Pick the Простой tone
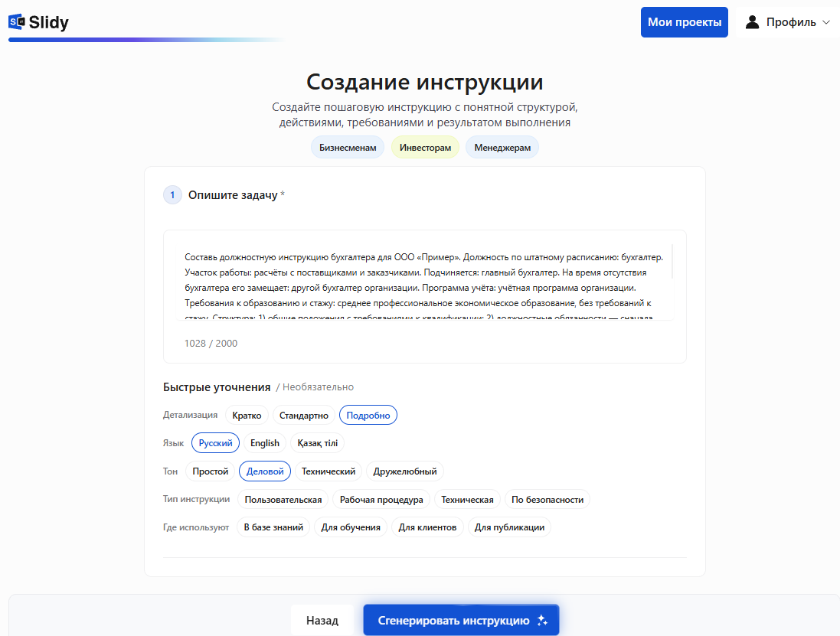The image size is (840, 636). (x=210, y=471)
